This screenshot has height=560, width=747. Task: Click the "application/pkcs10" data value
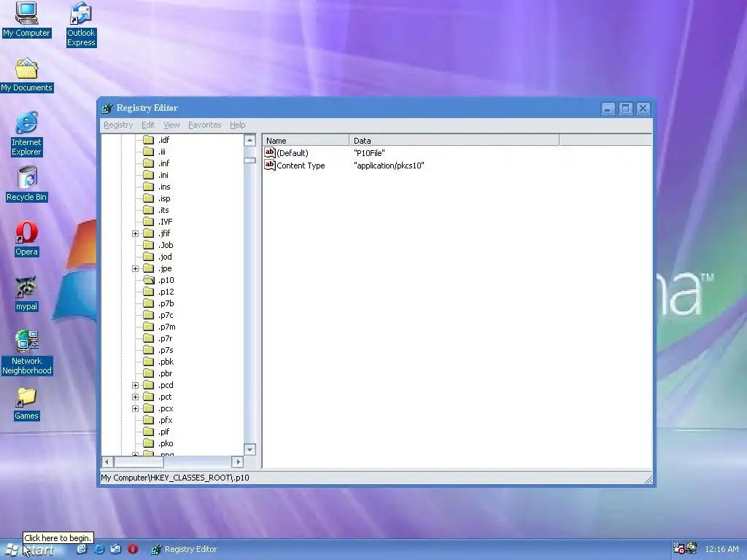pyautogui.click(x=389, y=166)
